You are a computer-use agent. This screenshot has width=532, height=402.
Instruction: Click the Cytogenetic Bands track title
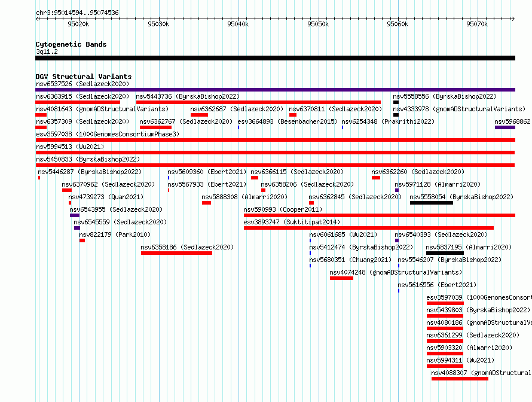[71, 44]
